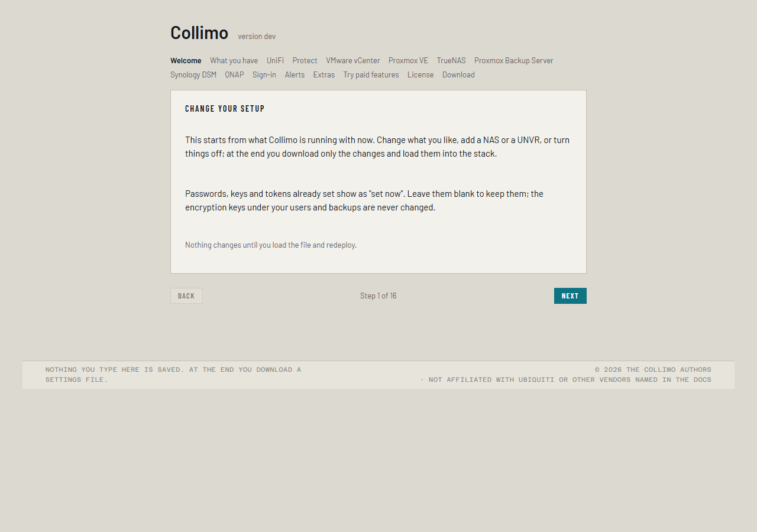Screen dimensions: 757x532
Task: Click the Back button
Action: point(186,296)
